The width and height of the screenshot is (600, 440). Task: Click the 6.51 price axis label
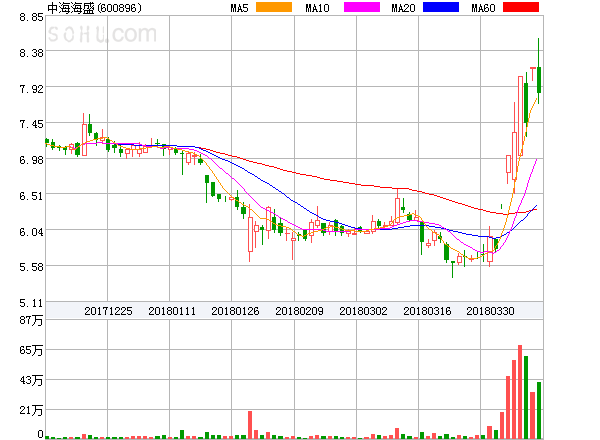pos(31,196)
